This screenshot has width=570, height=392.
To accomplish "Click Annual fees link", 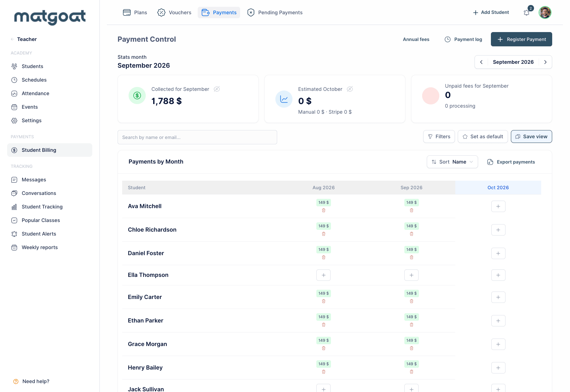I will 416,39.
